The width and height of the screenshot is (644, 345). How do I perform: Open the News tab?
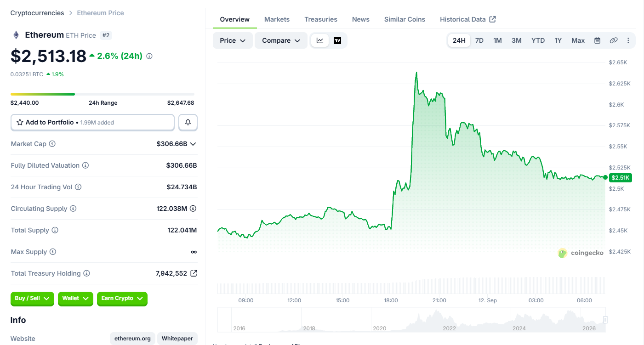pyautogui.click(x=361, y=19)
